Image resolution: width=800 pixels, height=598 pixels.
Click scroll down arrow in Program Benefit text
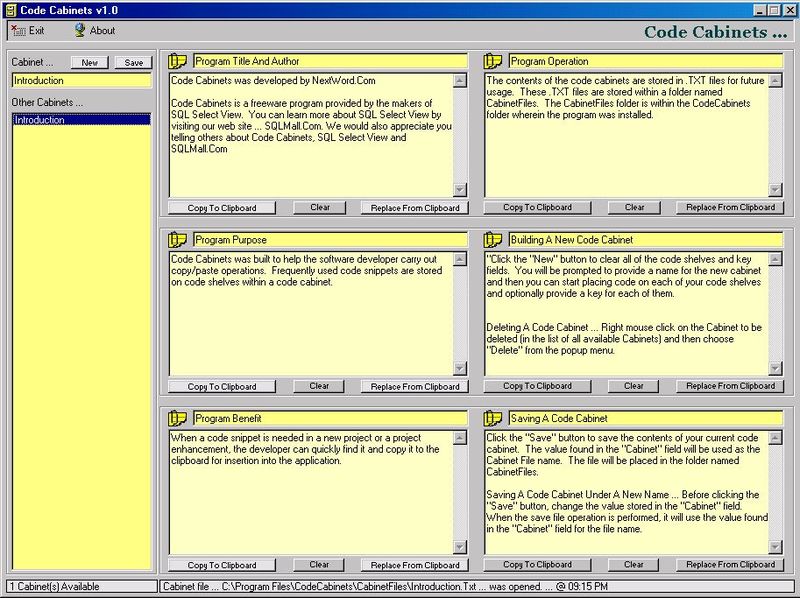click(x=460, y=547)
